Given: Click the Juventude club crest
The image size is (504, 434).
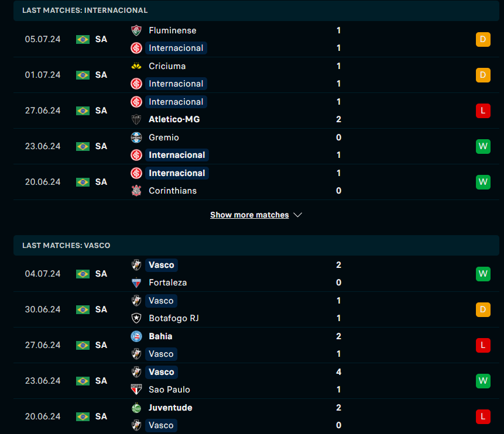Looking at the screenshot, I should click(136, 408).
